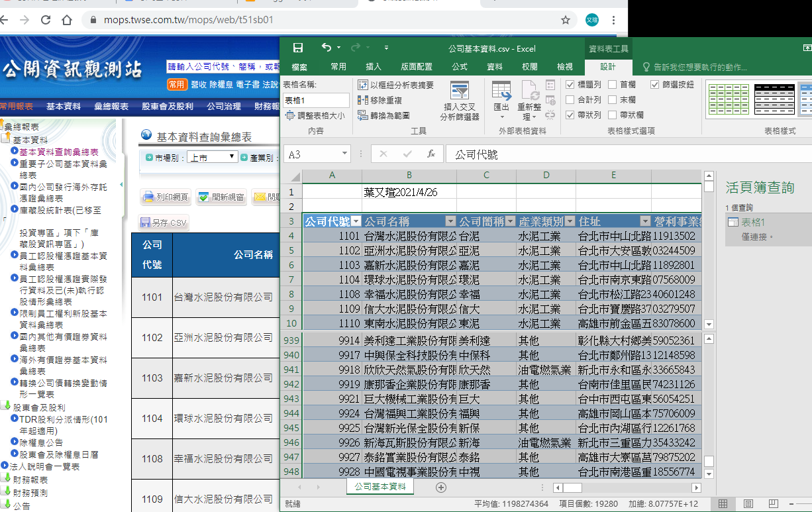Open the 公司簡稱 column filter dropdown
The height and width of the screenshot is (512, 812).
[510, 221]
